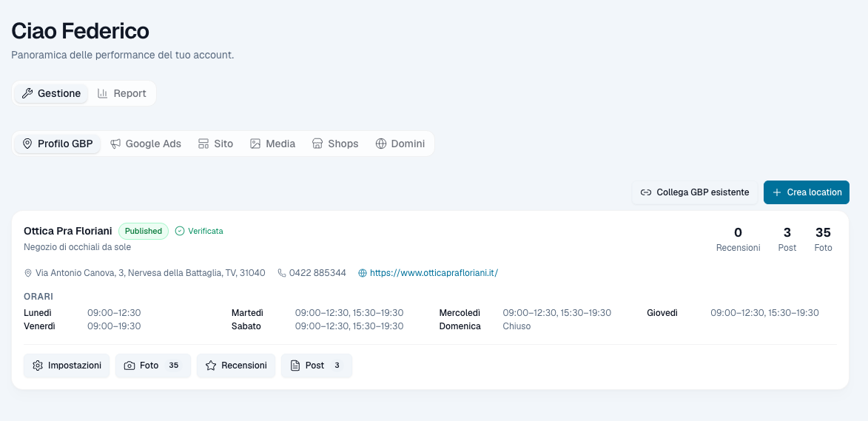Open the Google Ads tab
Image resolution: width=868 pixels, height=421 pixels.
point(146,144)
